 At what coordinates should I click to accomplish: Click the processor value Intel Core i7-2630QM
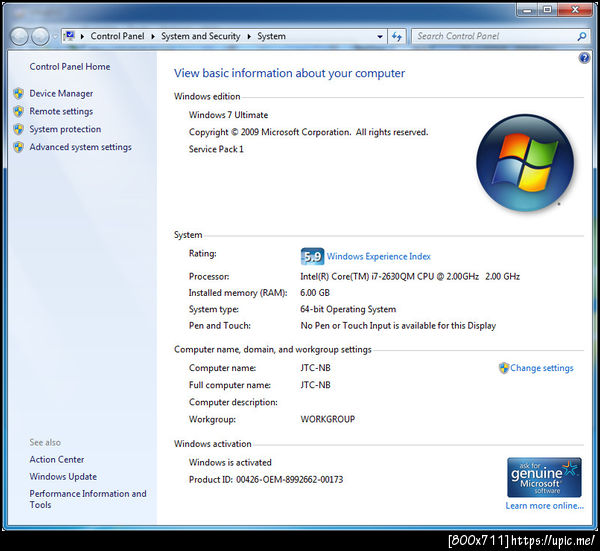[x=410, y=277]
